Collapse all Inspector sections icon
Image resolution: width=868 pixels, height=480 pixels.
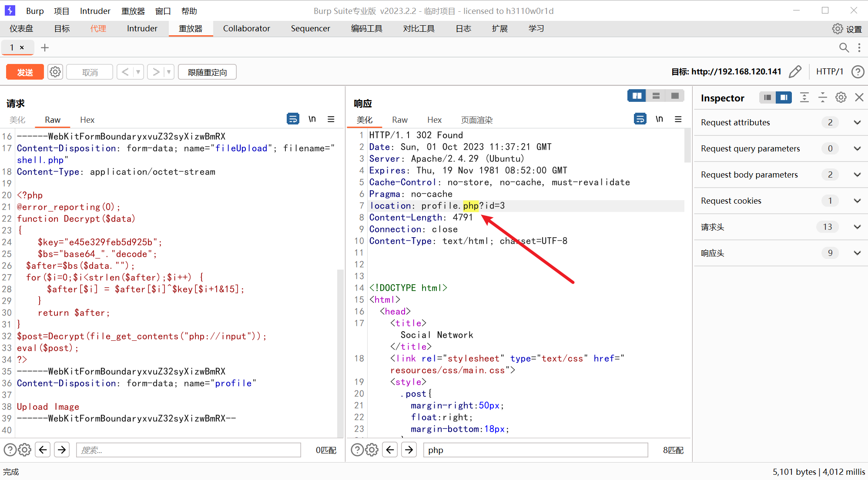click(823, 97)
